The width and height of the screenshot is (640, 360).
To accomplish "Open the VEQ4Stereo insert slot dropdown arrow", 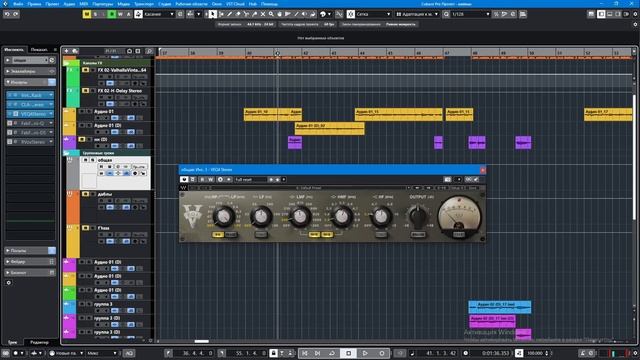I will [x=51, y=114].
